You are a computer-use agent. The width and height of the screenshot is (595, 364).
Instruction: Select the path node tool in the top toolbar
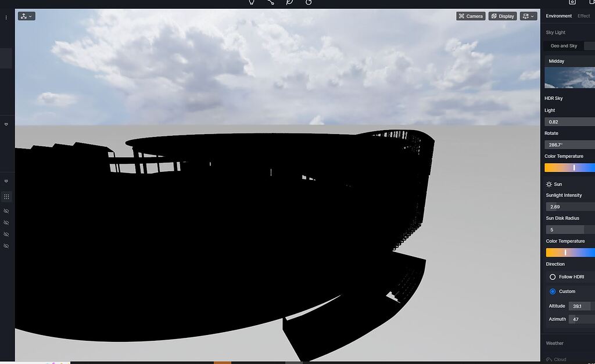pyautogui.click(x=270, y=2)
